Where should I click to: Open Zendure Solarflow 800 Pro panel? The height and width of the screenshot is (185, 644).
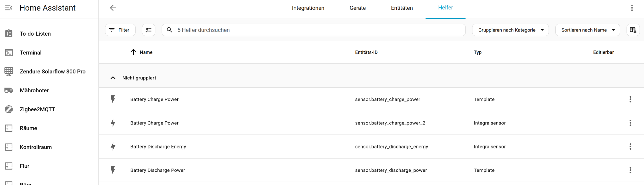pyautogui.click(x=52, y=72)
